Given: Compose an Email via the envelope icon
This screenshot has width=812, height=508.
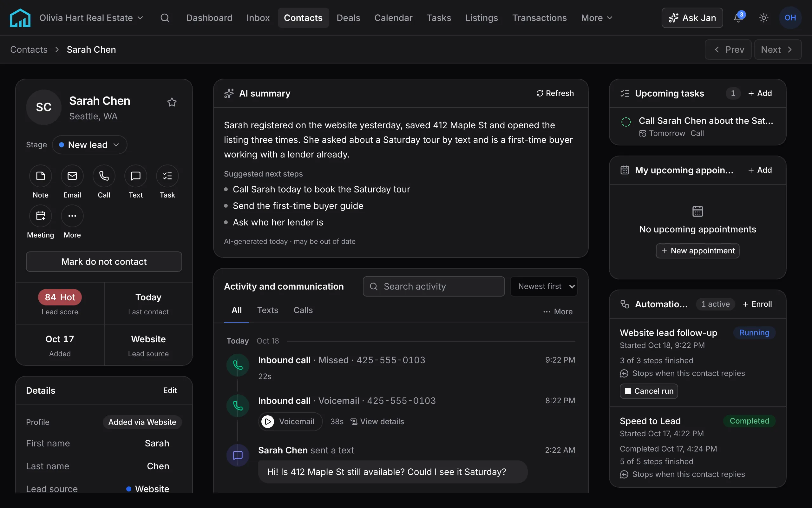Looking at the screenshot, I should pyautogui.click(x=72, y=176).
